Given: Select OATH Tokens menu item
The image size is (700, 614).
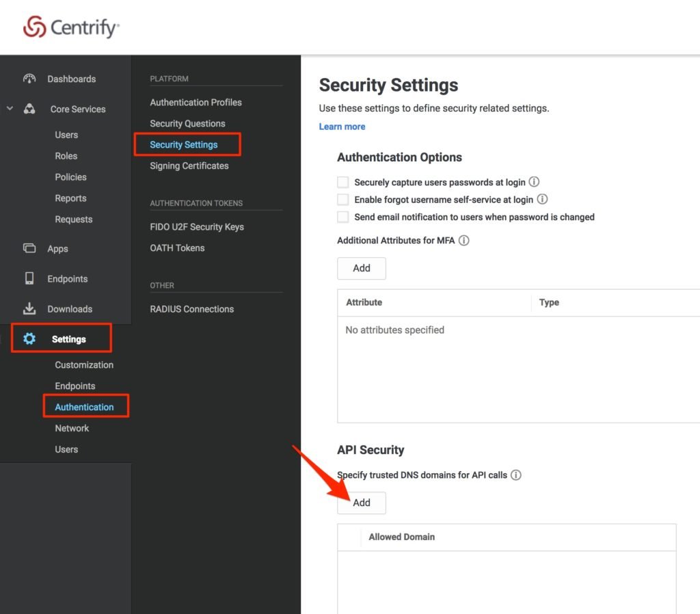Looking at the screenshot, I should pos(177,248).
